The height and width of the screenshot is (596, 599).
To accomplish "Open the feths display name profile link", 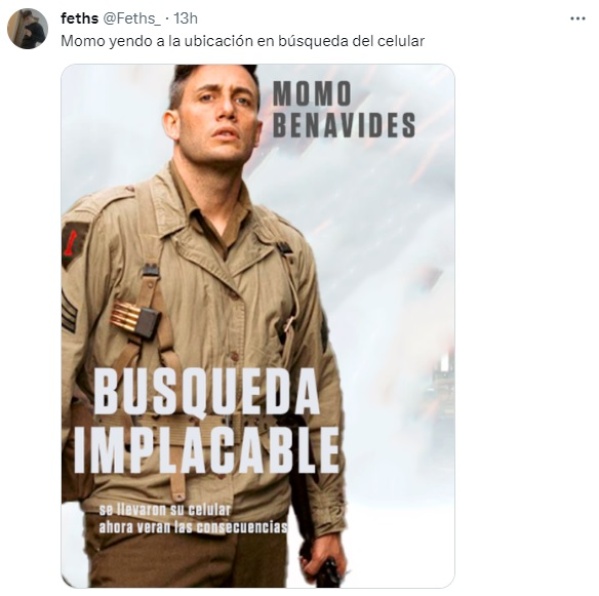I will coord(79,18).
